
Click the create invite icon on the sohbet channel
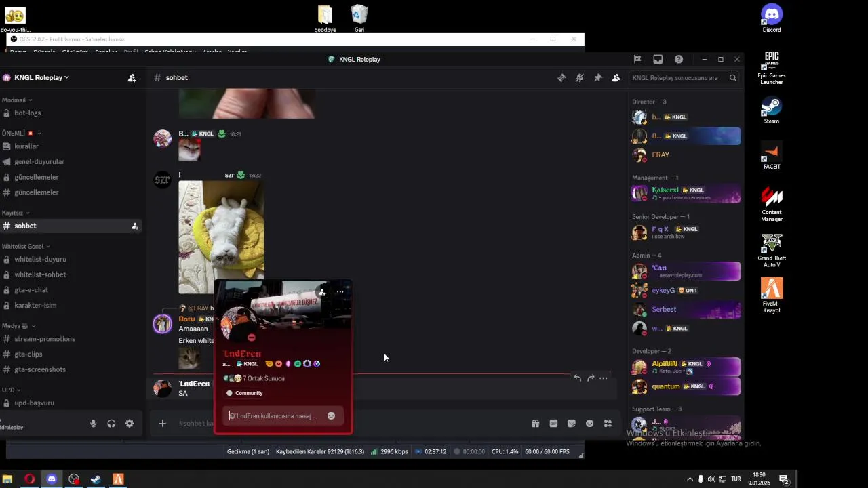[135, 226]
